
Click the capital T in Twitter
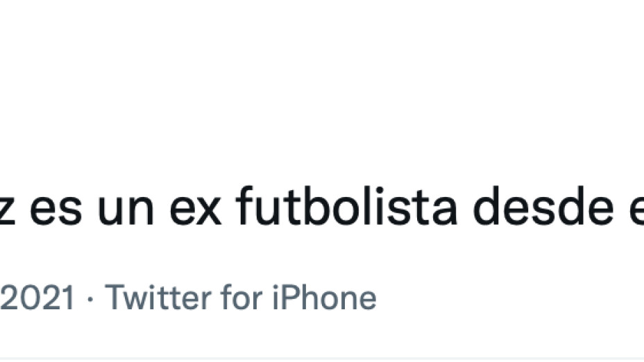[x=117, y=298]
